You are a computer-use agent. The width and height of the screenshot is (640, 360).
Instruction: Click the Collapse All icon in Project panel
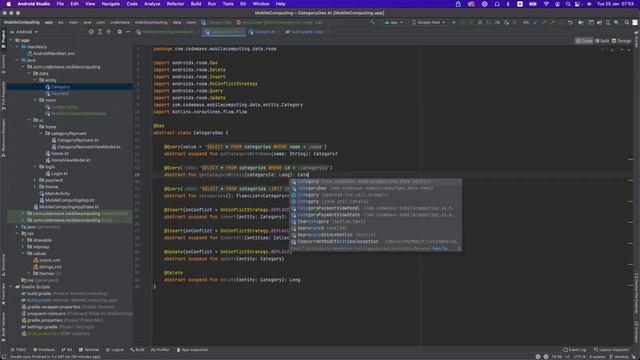[x=109, y=32]
